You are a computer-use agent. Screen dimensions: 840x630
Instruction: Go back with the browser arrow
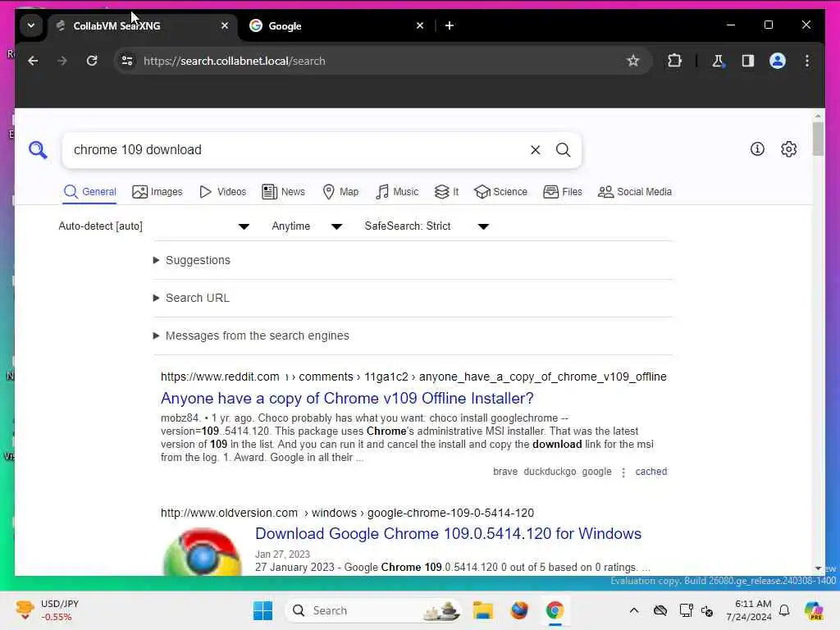(33, 61)
